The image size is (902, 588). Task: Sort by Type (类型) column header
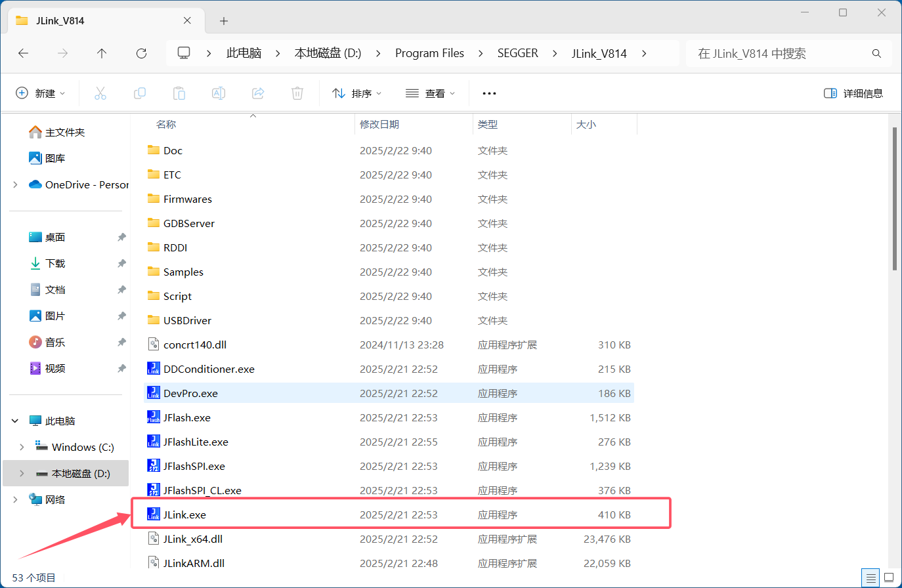(x=488, y=124)
